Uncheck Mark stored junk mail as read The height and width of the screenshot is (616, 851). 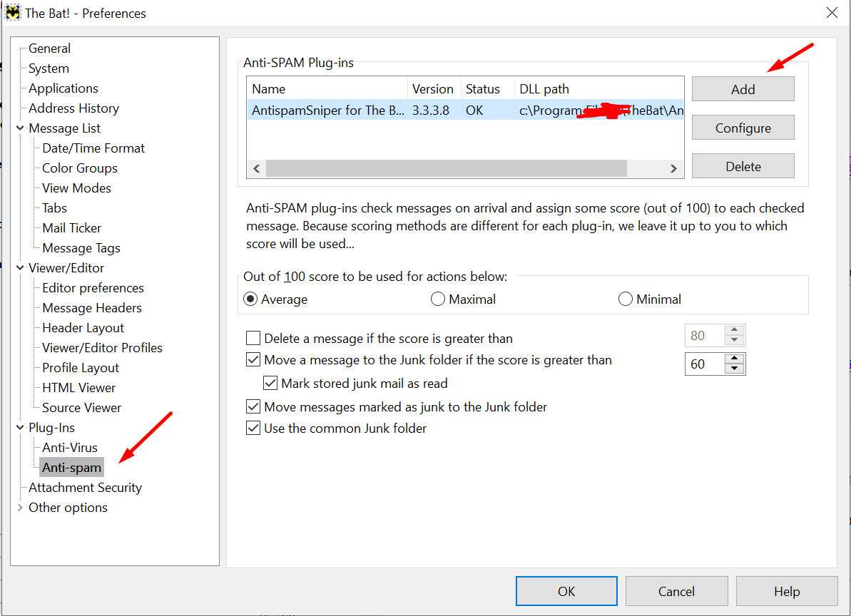270,384
